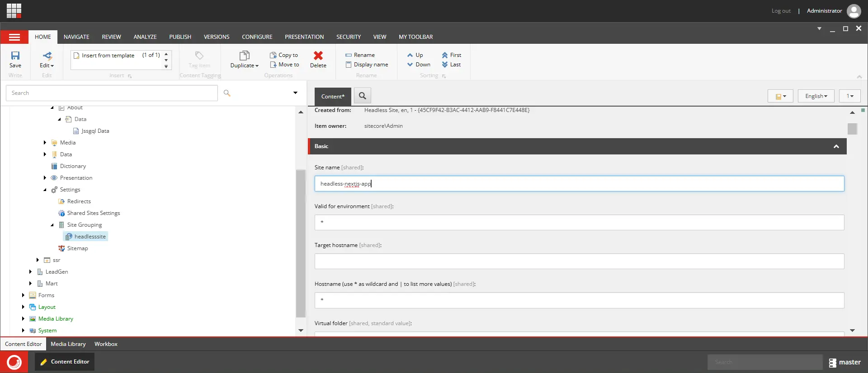Select the headlesssite tree item
This screenshot has width=868, height=373.
(x=86, y=237)
